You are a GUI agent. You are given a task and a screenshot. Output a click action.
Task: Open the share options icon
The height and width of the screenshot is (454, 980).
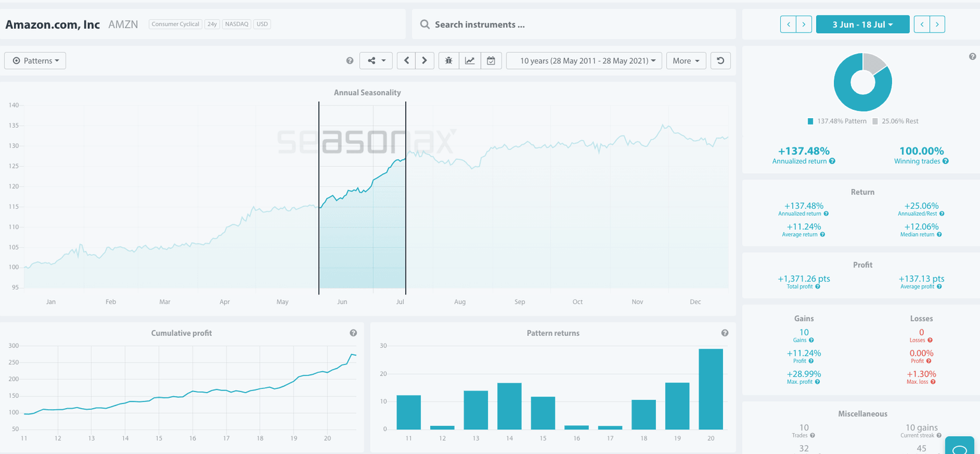pyautogui.click(x=375, y=61)
